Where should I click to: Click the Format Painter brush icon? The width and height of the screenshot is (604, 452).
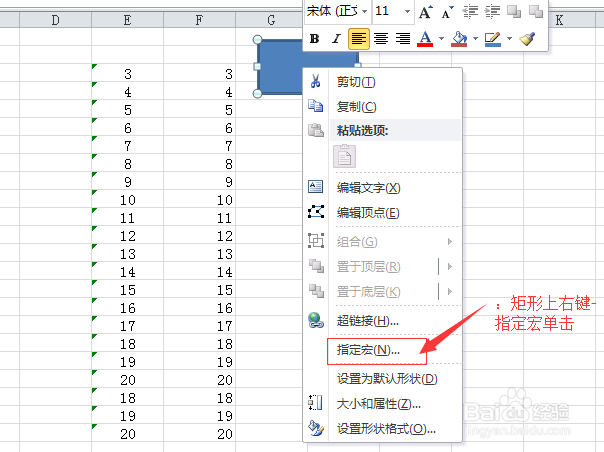527,39
